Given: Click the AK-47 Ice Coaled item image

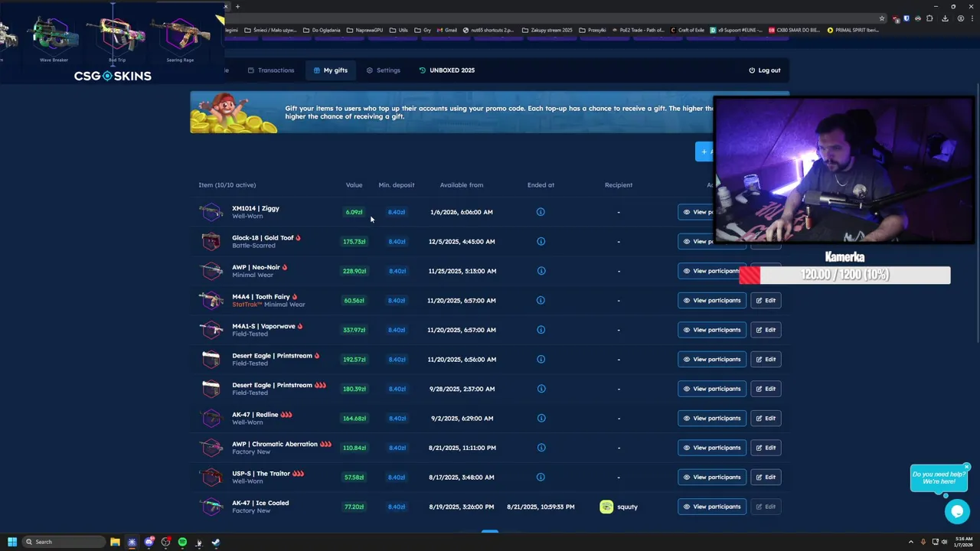Looking at the screenshot, I should pyautogui.click(x=211, y=507).
